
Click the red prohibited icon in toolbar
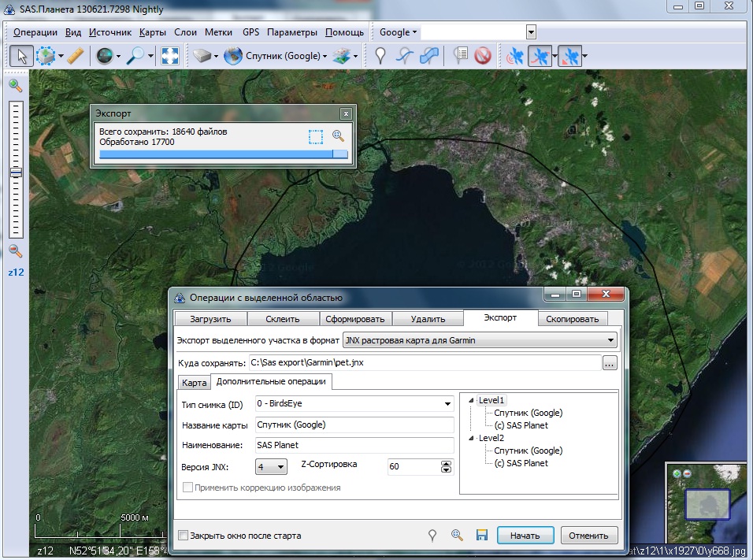pos(483,56)
